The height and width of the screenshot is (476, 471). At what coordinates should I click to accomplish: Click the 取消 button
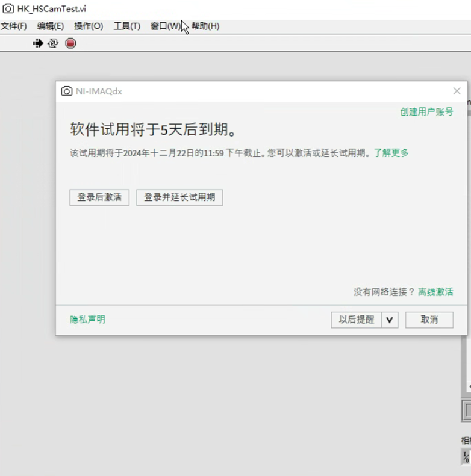429,320
